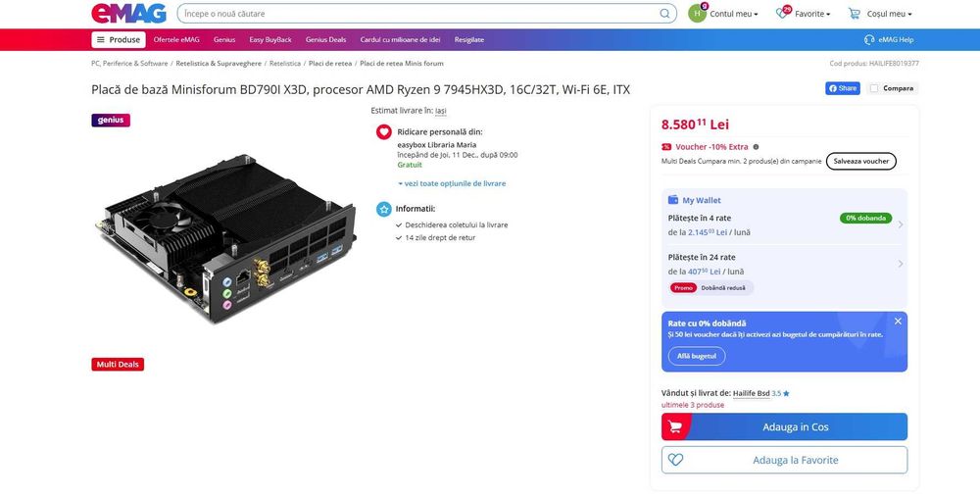Viewport: 980px width, 498px height.
Task: Click the user account avatar icon
Action: 697,14
